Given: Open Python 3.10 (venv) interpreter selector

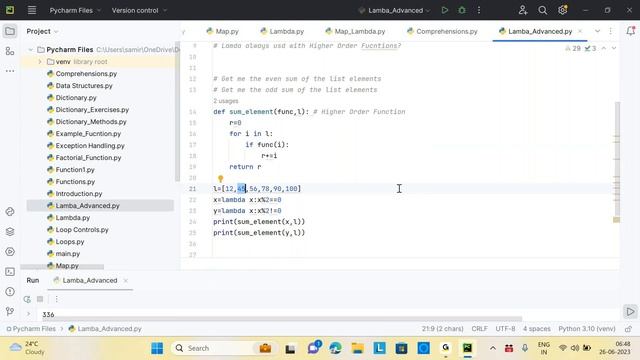Looking at the screenshot, I should tap(587, 329).
